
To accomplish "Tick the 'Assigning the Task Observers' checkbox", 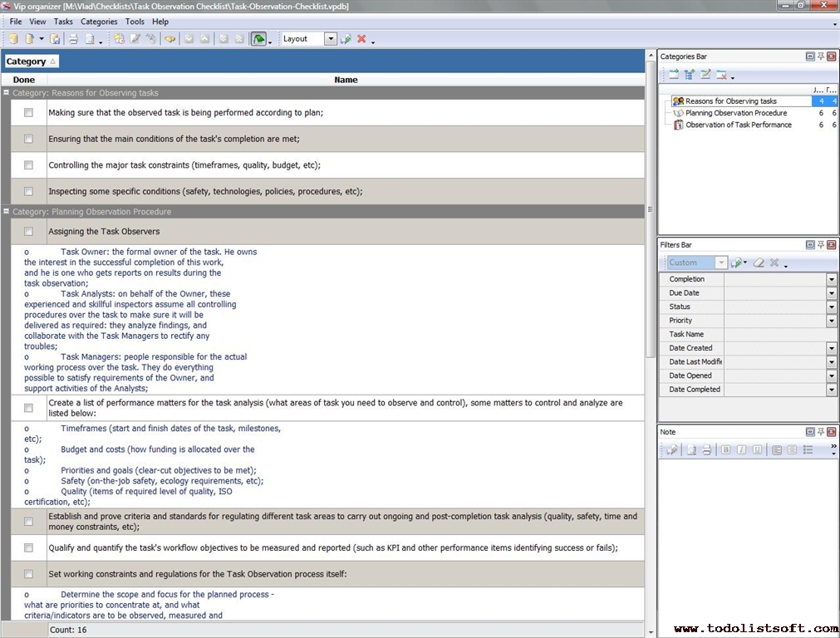I will (x=28, y=231).
